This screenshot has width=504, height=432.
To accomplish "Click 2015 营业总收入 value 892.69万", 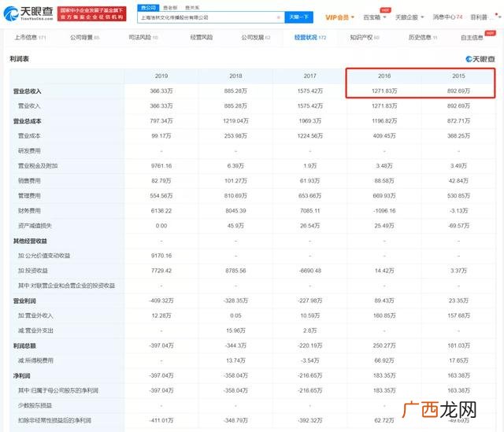I will click(x=458, y=91).
